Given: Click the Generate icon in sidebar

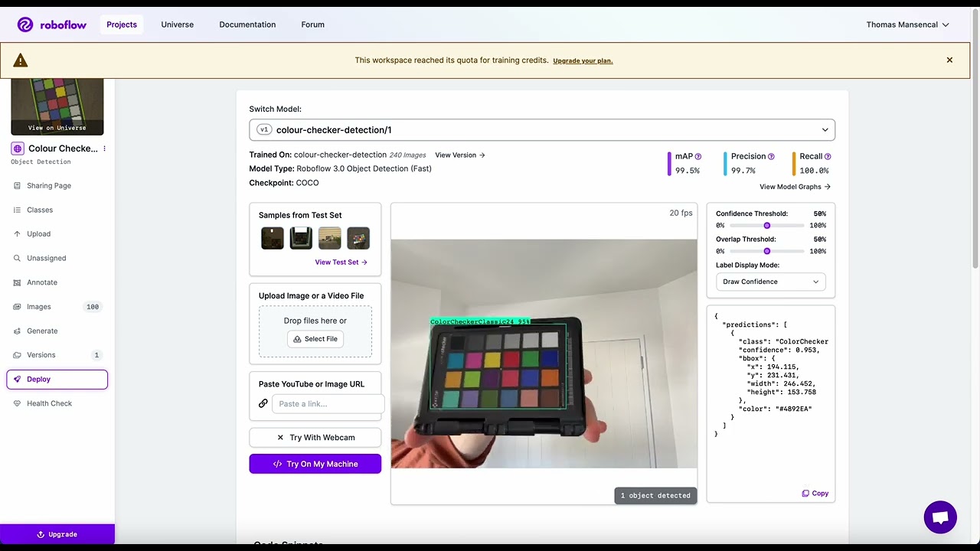Looking at the screenshot, I should (18, 331).
